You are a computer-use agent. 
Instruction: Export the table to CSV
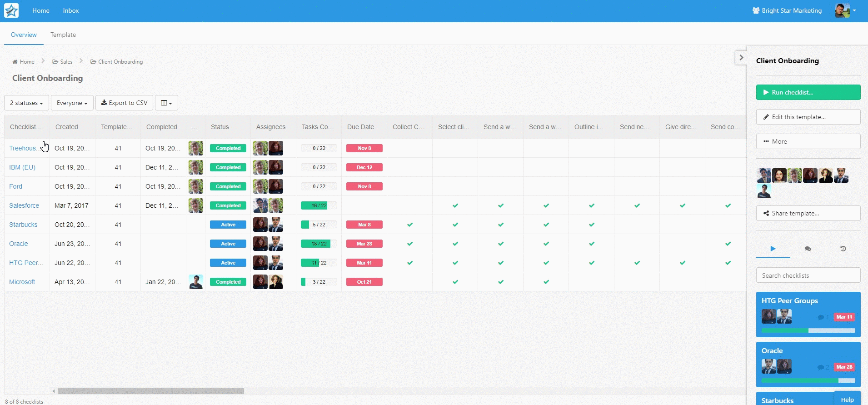[x=124, y=103]
